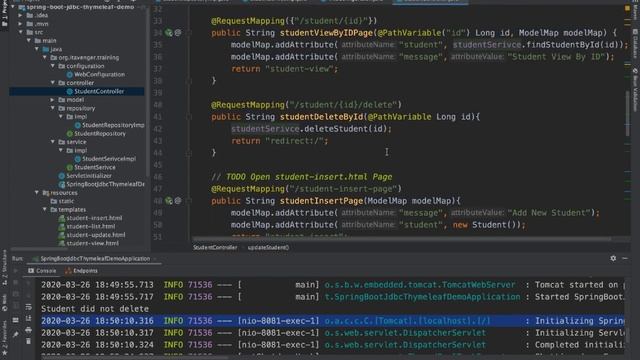Viewport: 640px width, 360px height.
Task: Collapse the spring-boot-jdbc-thymeleaf-demo project root
Action: [13, 7]
